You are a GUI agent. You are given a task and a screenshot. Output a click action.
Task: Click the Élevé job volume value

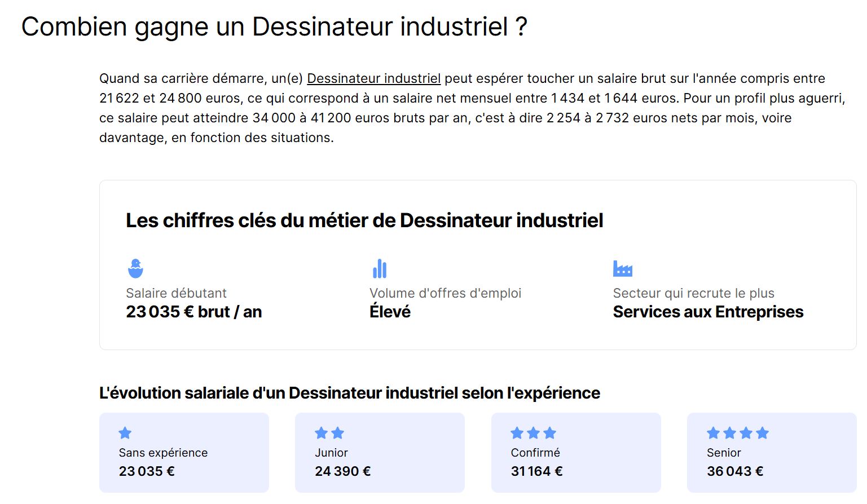(x=390, y=312)
